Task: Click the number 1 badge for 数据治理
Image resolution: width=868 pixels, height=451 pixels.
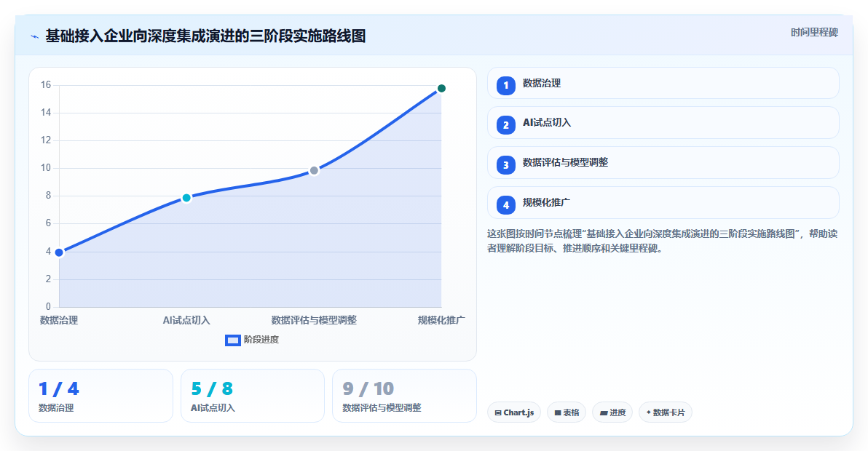Action: (x=506, y=86)
